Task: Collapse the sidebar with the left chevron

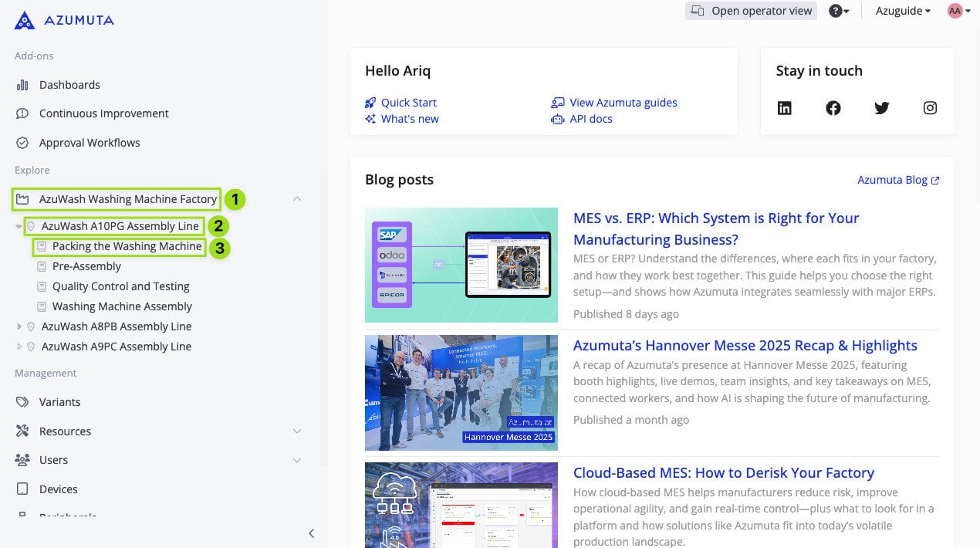Action: pos(311,533)
